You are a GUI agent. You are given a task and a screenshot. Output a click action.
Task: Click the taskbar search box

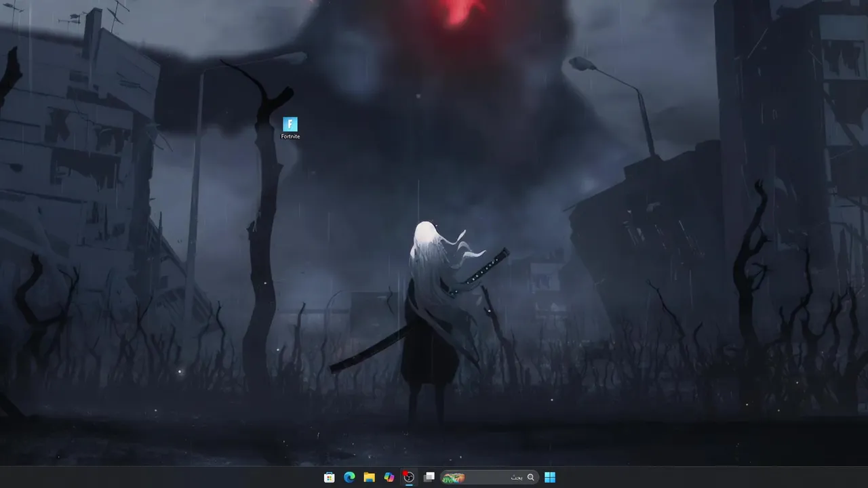(x=489, y=477)
